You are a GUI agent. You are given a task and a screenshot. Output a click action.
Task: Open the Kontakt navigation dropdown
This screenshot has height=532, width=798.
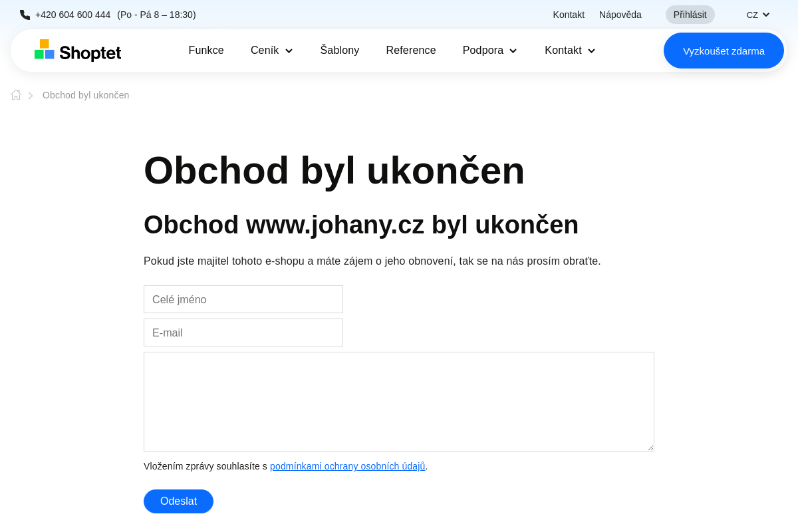pos(569,51)
